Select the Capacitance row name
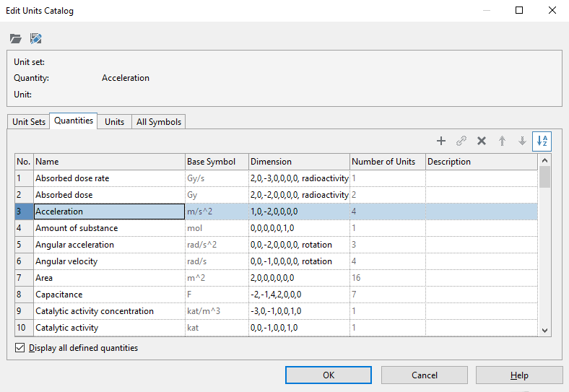The image size is (569, 392). click(59, 295)
